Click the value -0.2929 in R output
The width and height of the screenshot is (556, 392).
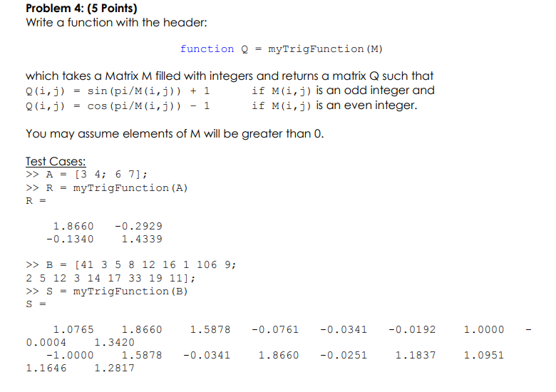pos(138,226)
